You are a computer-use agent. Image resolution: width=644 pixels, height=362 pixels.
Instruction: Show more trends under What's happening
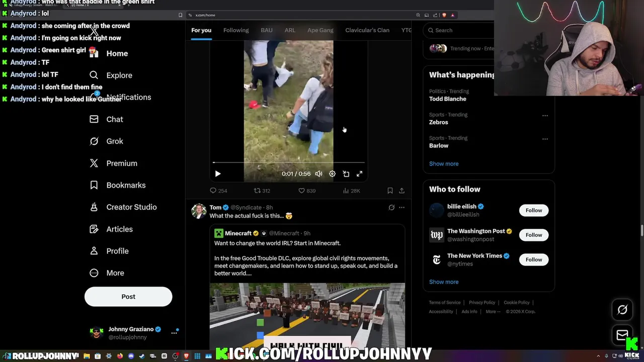[x=444, y=164]
